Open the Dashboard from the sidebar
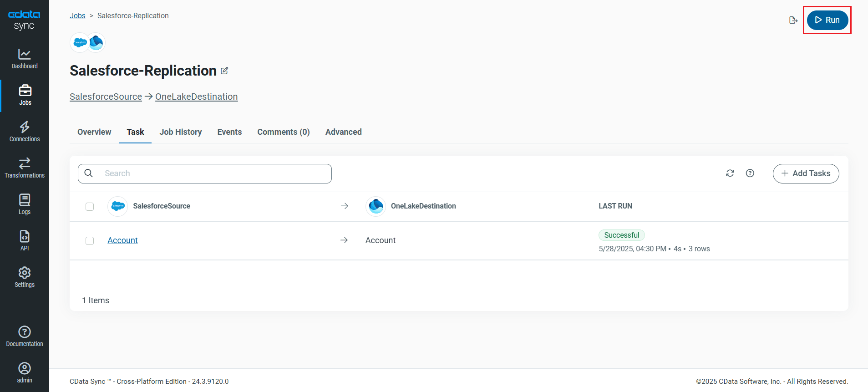 (x=25, y=59)
